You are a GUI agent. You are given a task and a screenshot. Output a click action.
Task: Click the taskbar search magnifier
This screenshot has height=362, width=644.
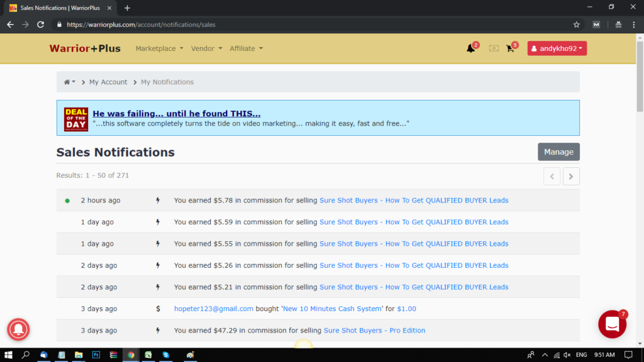point(25,355)
